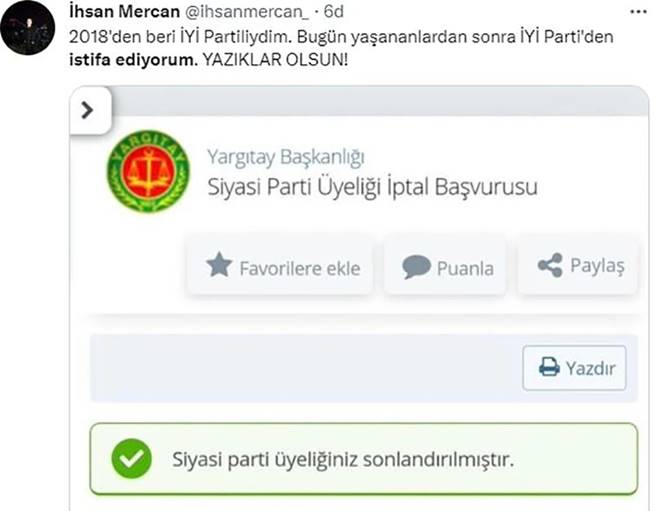
Task: Click the printer icon
Action: pyautogui.click(x=549, y=367)
